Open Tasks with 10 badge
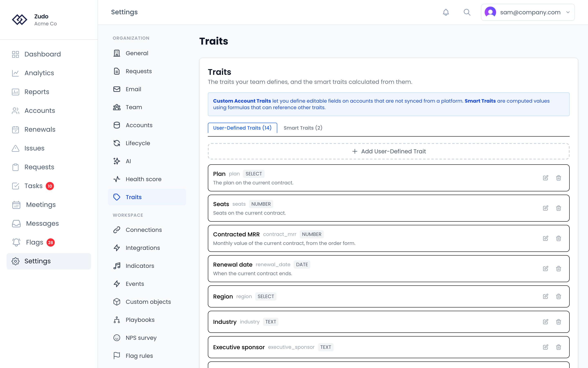Screen dimensions: 588x368 (x=49, y=186)
